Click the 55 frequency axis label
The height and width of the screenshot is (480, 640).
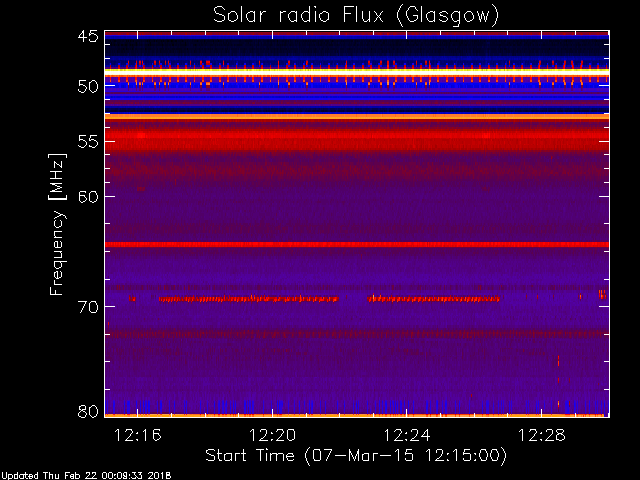click(88, 142)
